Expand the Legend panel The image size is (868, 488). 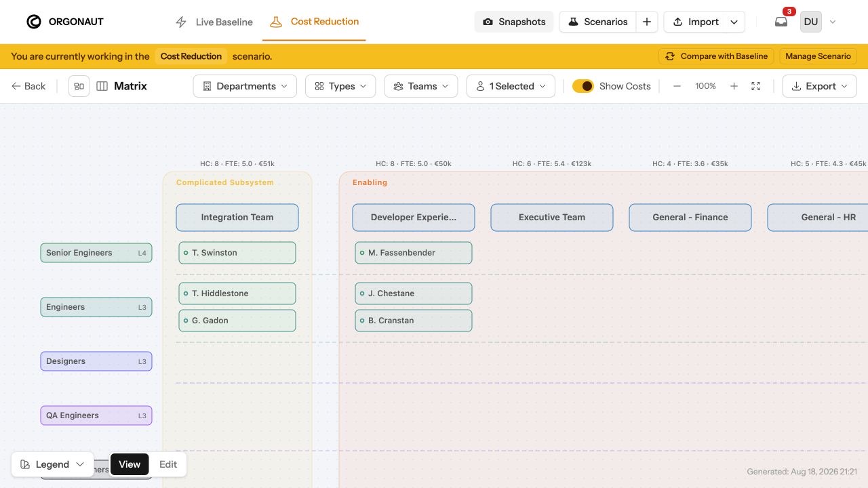tap(52, 464)
